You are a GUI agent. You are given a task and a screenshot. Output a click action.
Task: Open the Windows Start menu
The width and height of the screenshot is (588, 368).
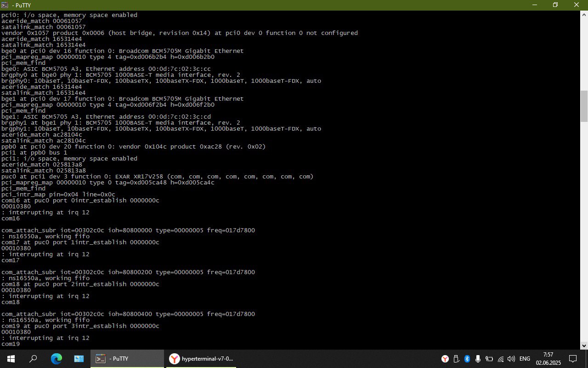pyautogui.click(x=11, y=359)
